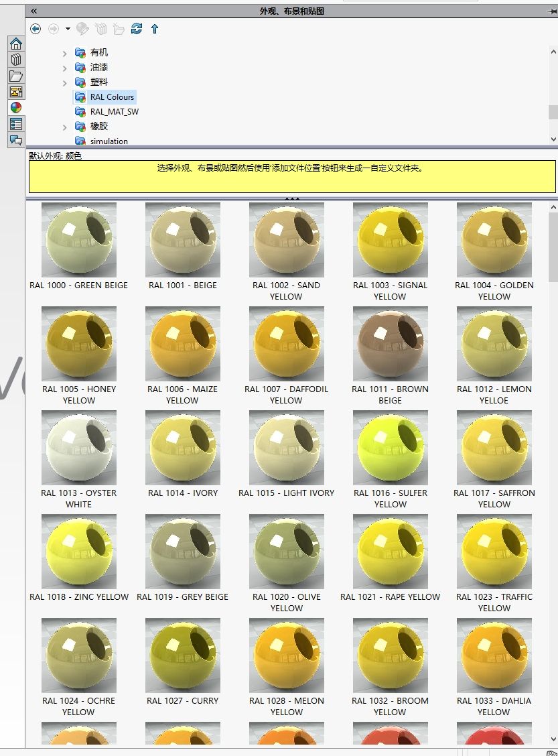This screenshot has height=756, width=558.
Task: Choose the RAL 1004 Golden Yellow sphere
Action: (x=494, y=240)
